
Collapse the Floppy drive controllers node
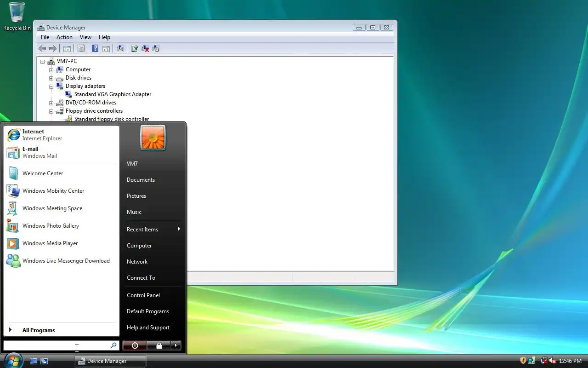(51, 111)
